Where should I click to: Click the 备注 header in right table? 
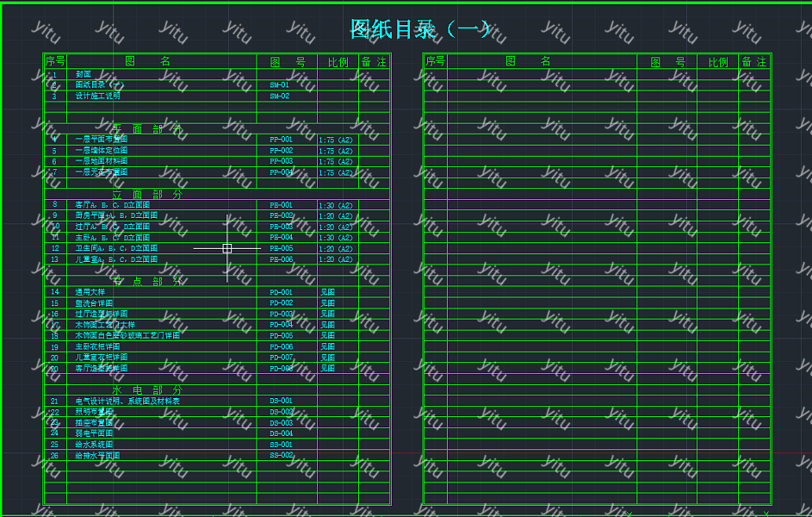(754, 62)
